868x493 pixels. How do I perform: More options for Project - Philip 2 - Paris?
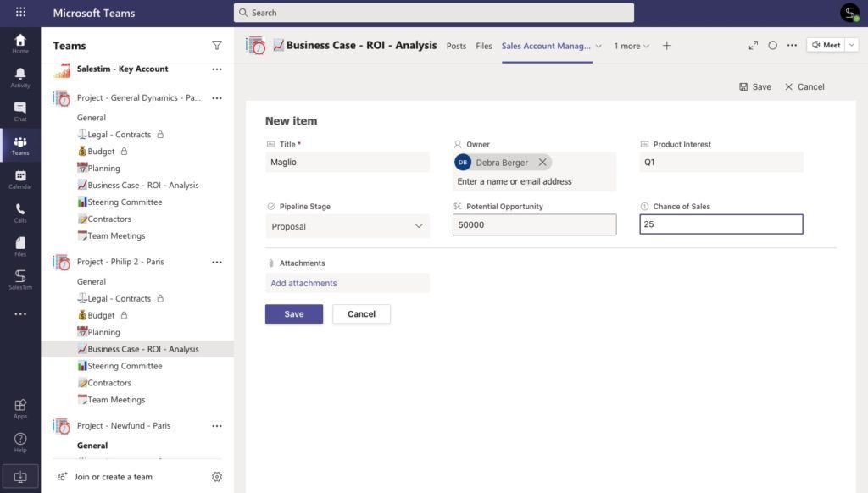click(217, 262)
